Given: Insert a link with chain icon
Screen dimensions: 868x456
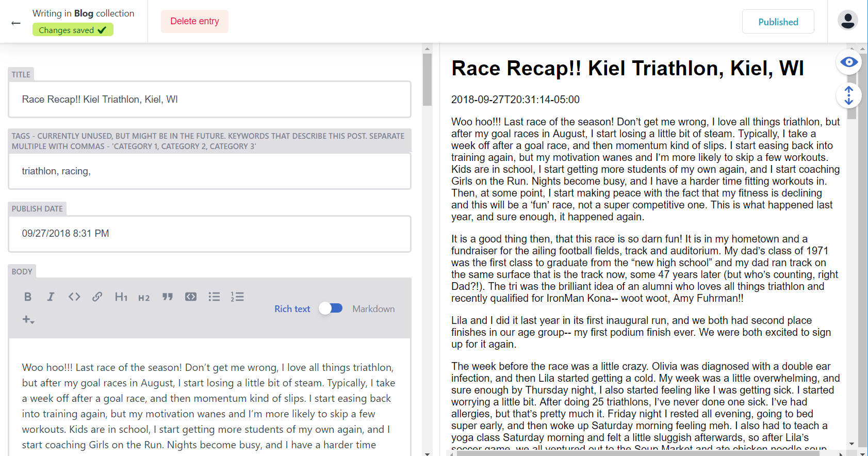Looking at the screenshot, I should (x=97, y=297).
